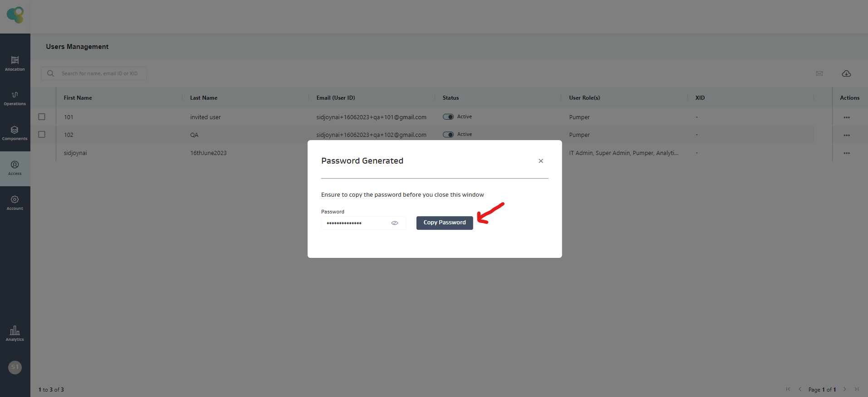Select checkbox for user 101
868x397 pixels.
click(x=42, y=117)
